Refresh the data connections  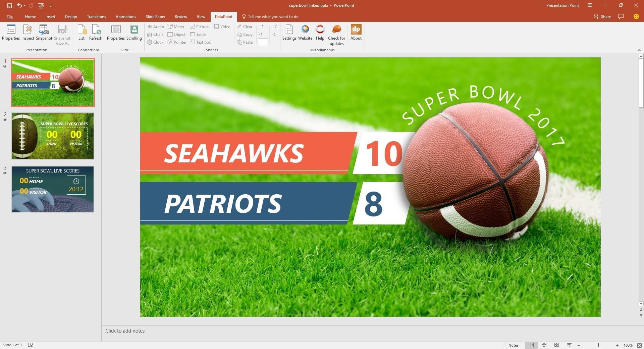click(96, 33)
